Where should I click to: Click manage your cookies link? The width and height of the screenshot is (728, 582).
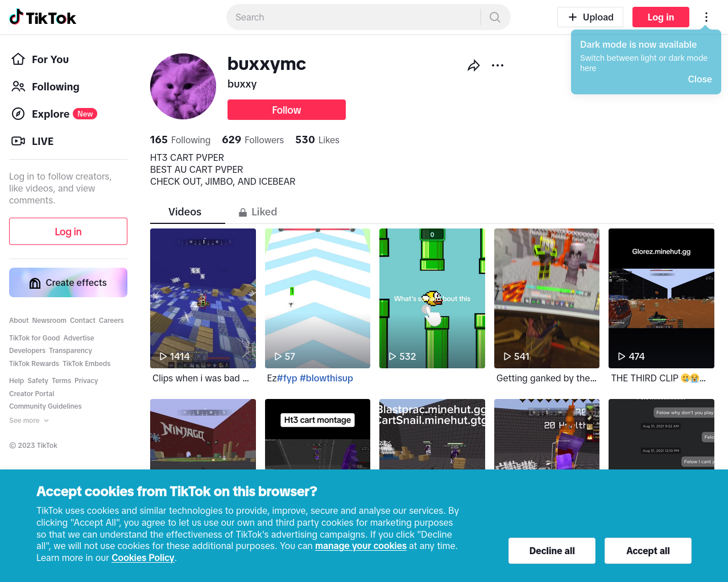pyautogui.click(x=361, y=546)
